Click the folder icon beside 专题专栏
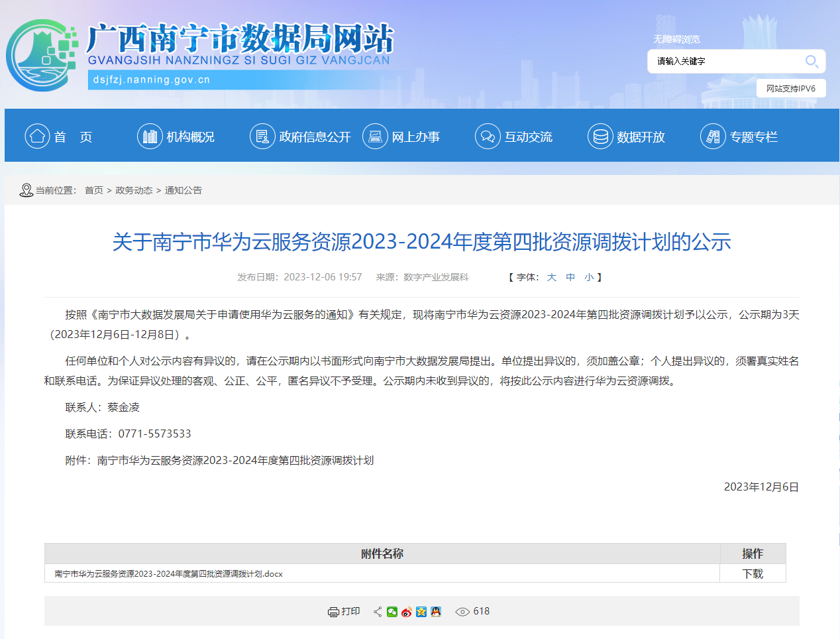Image resolution: width=840 pixels, height=639 pixels. pos(713,137)
